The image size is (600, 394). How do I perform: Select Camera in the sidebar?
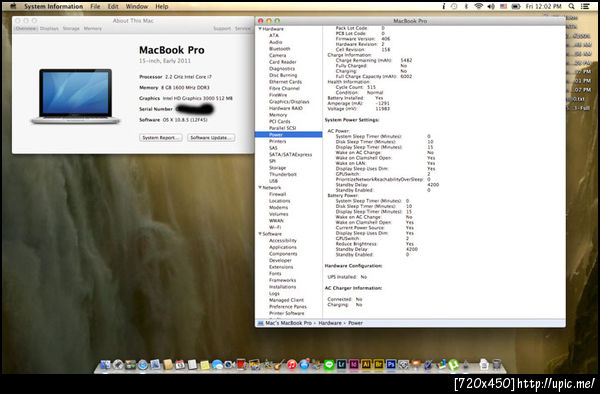pyautogui.click(x=277, y=55)
